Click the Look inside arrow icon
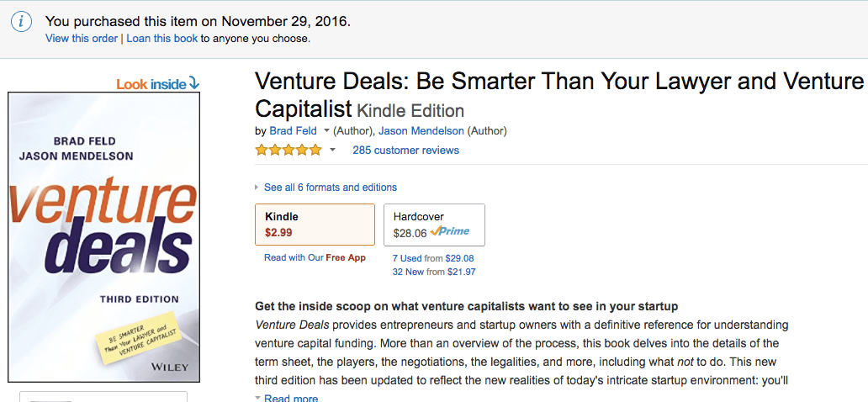 194,82
